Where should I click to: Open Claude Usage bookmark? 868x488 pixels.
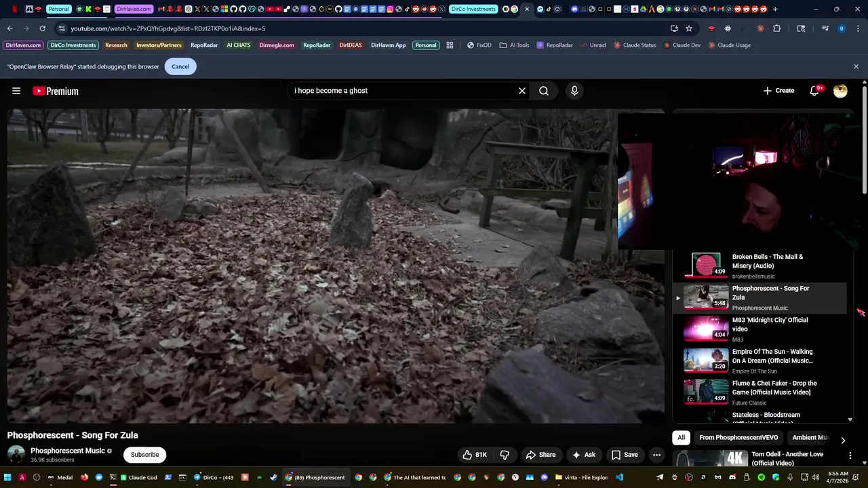[x=729, y=45]
